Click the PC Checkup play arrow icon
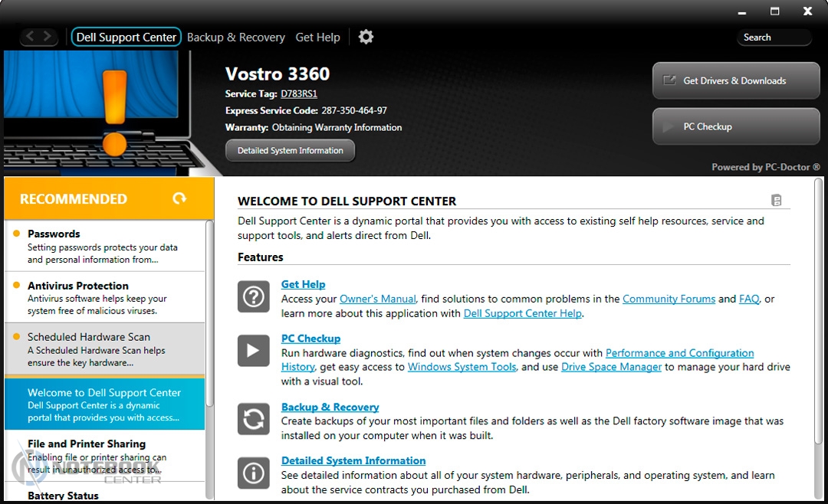Viewport: 828px width, 504px height. pos(253,351)
